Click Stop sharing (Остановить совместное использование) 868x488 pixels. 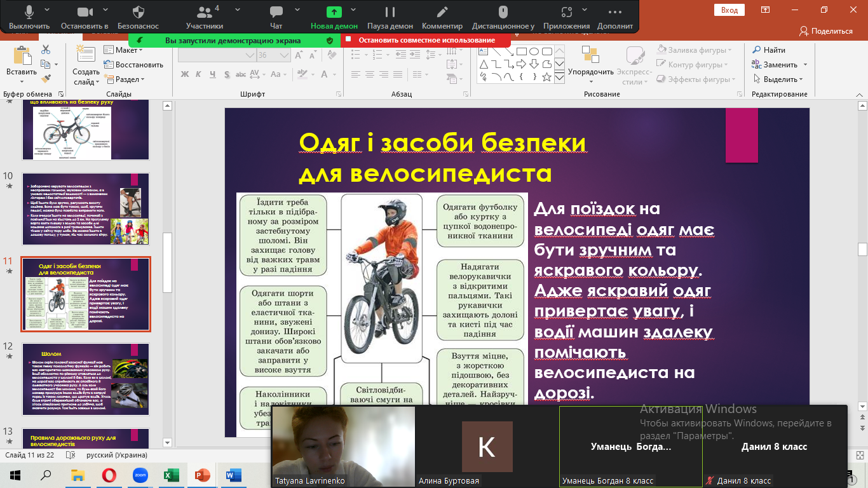point(426,40)
